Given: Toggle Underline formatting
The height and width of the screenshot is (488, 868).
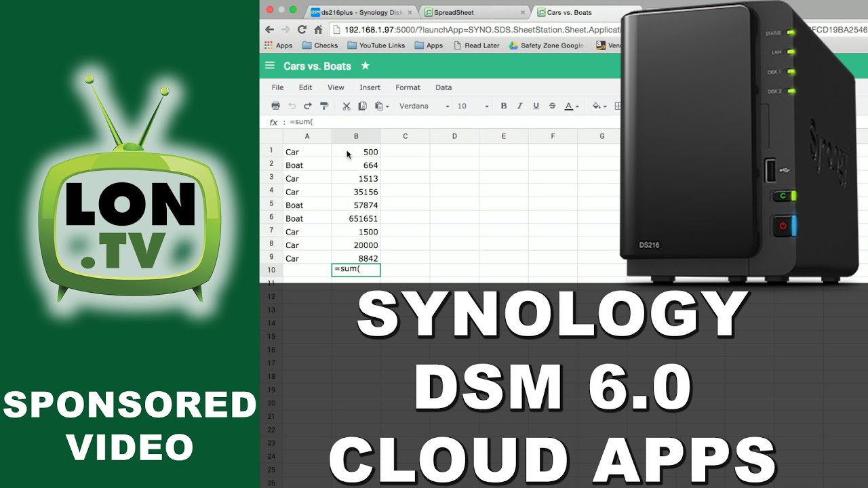Looking at the screenshot, I should click(x=536, y=106).
